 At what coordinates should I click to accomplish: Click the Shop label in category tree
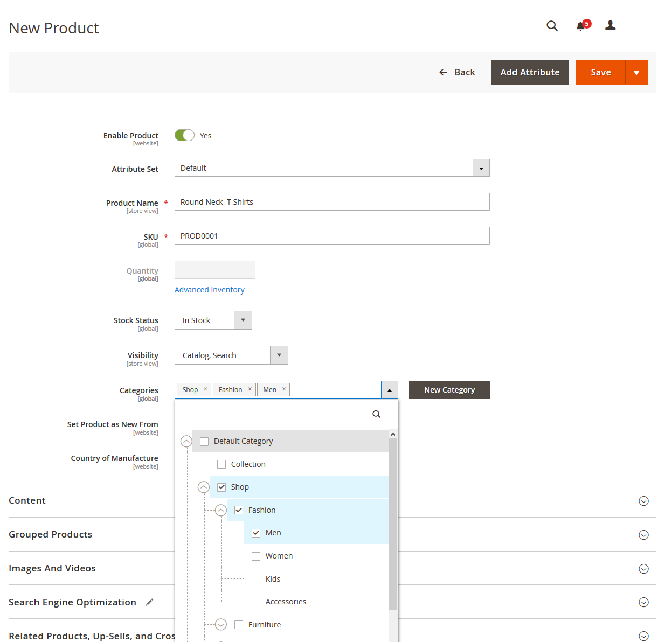point(240,487)
